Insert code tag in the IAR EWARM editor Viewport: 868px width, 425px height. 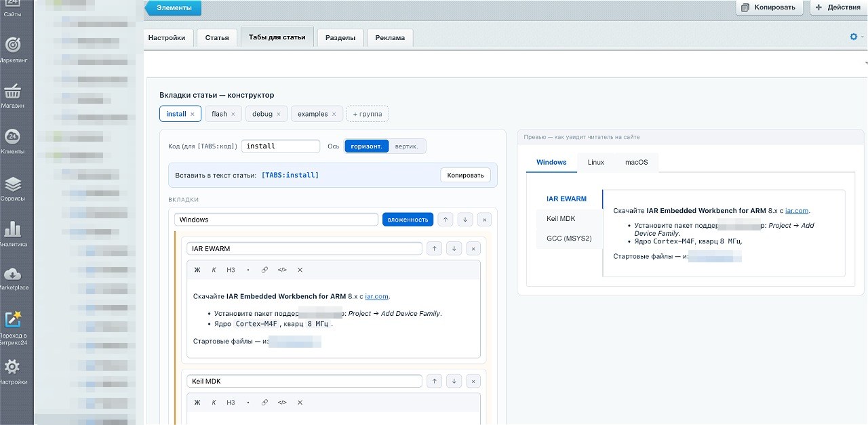[x=282, y=270]
